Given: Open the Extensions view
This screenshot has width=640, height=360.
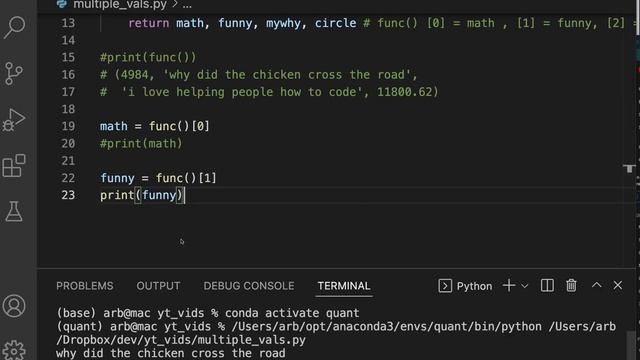Looking at the screenshot, I should [x=14, y=166].
